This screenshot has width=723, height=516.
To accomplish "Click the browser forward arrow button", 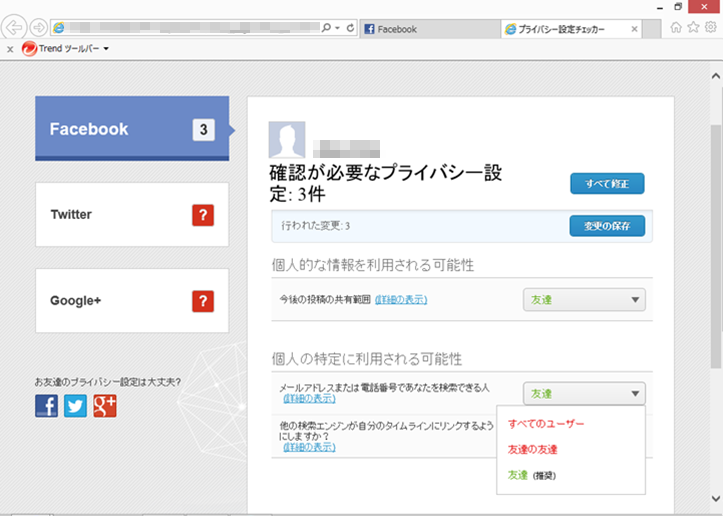I will pos(38,28).
